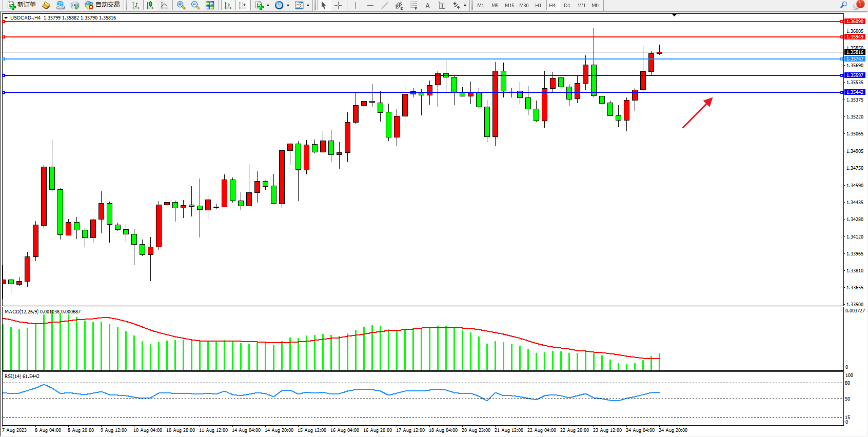Zoom in on the chart

pos(181,5)
